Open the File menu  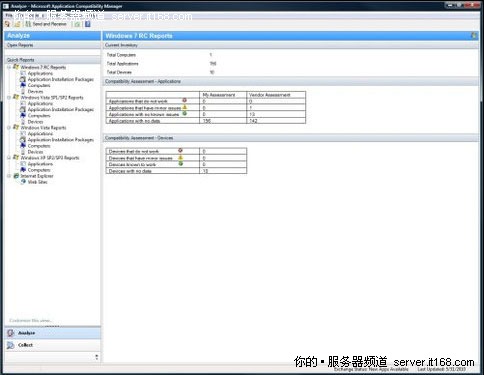pos(9,15)
